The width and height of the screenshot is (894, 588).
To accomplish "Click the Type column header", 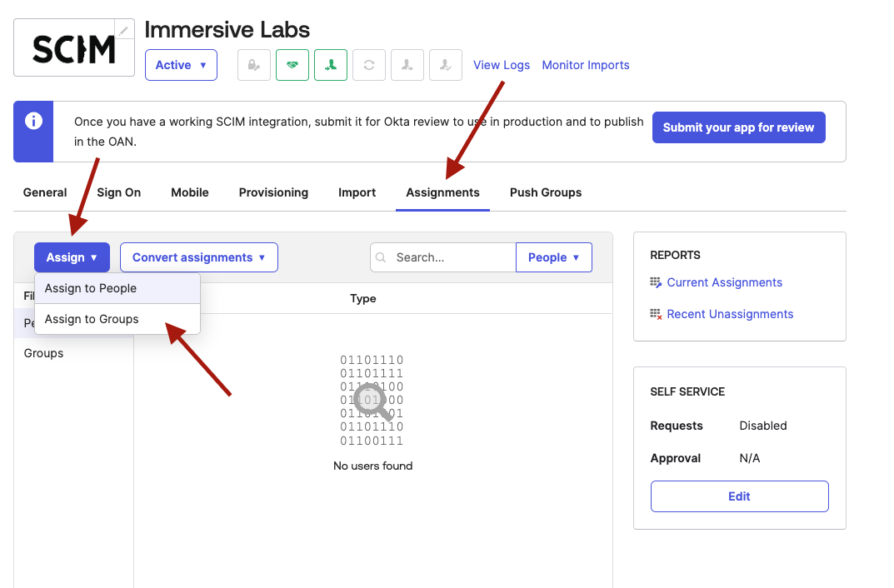I will click(363, 298).
